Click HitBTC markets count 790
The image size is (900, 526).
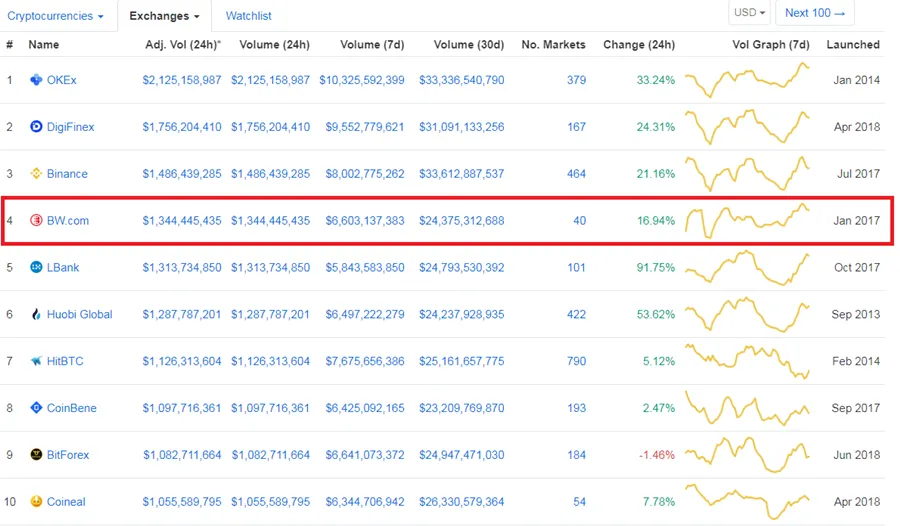[576, 361]
